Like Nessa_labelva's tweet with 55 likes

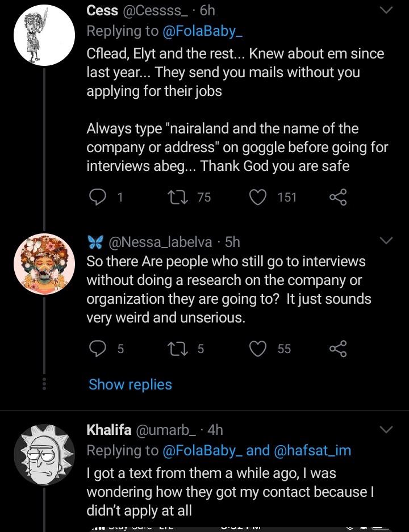click(258, 349)
